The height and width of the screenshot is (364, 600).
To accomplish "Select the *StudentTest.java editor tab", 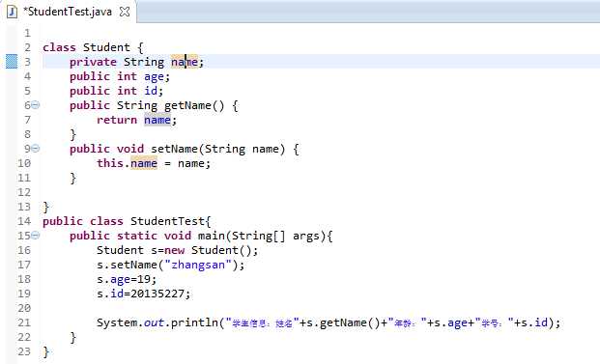I will click(68, 12).
